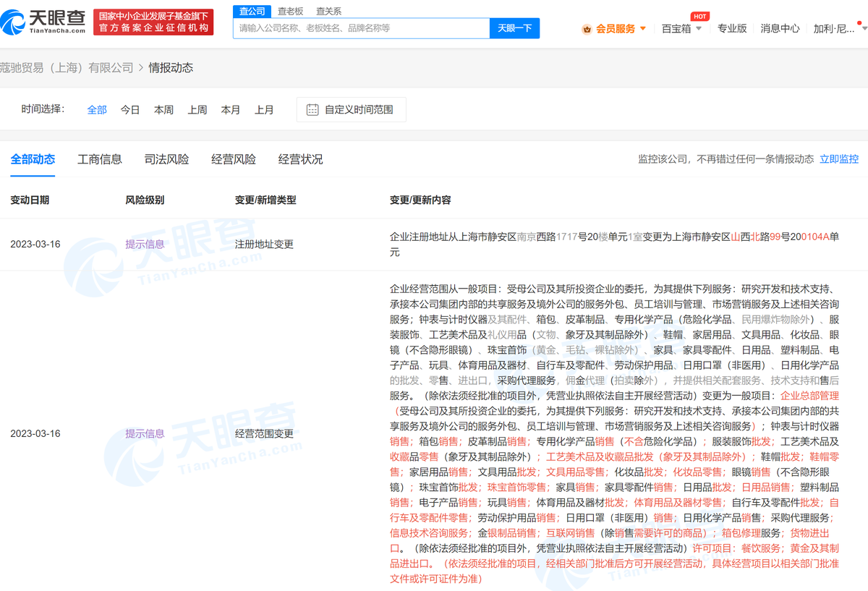Switch to the 查关系 search tab
This screenshot has width=868, height=591.
[x=328, y=11]
